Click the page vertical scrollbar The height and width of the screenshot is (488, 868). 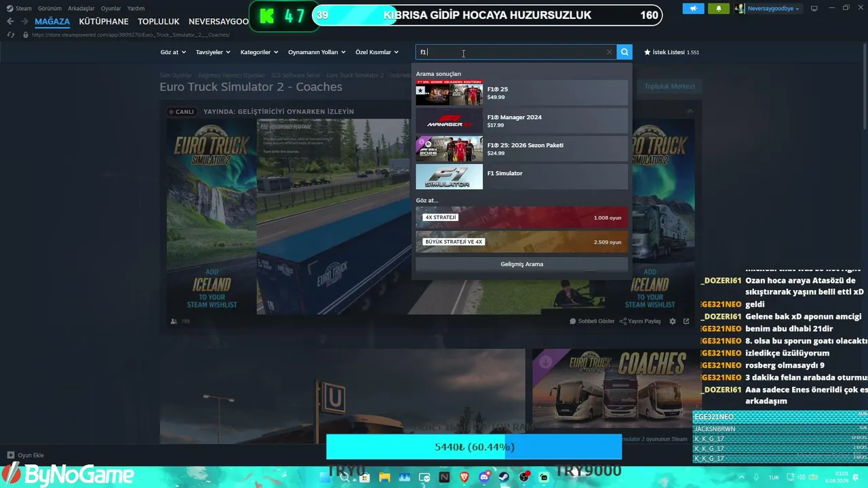coord(864,88)
